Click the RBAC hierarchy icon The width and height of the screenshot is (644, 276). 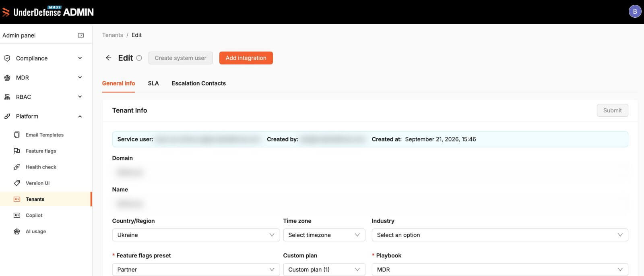tap(7, 97)
